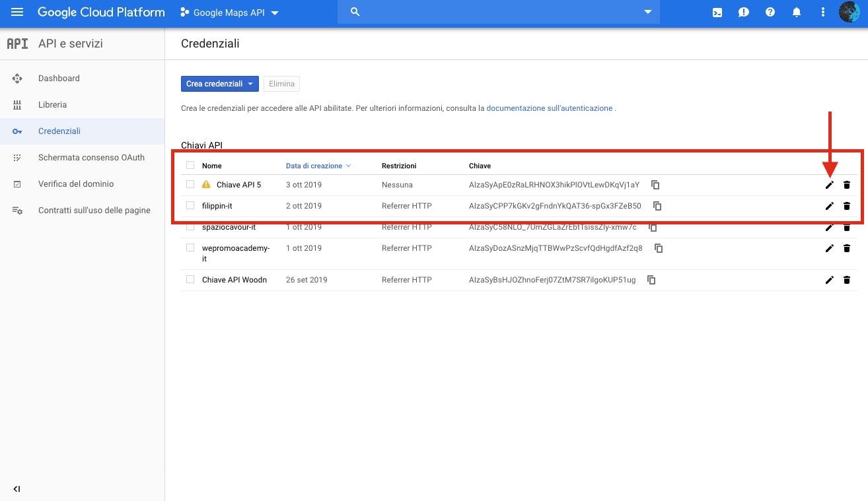The height and width of the screenshot is (501, 868).
Task: Go to Schermata consenso OAuth section
Action: pos(91,158)
